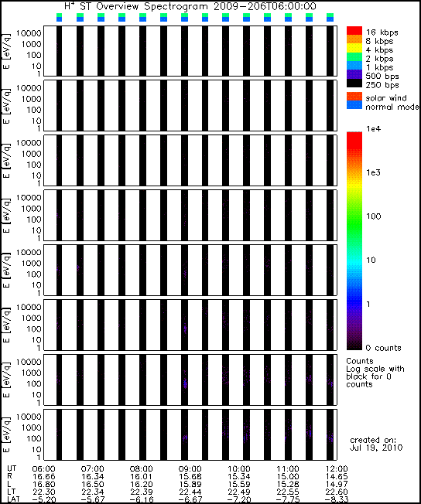Click the 'solar wind' legend label
Screen dimensions: 421x504
click(386, 97)
